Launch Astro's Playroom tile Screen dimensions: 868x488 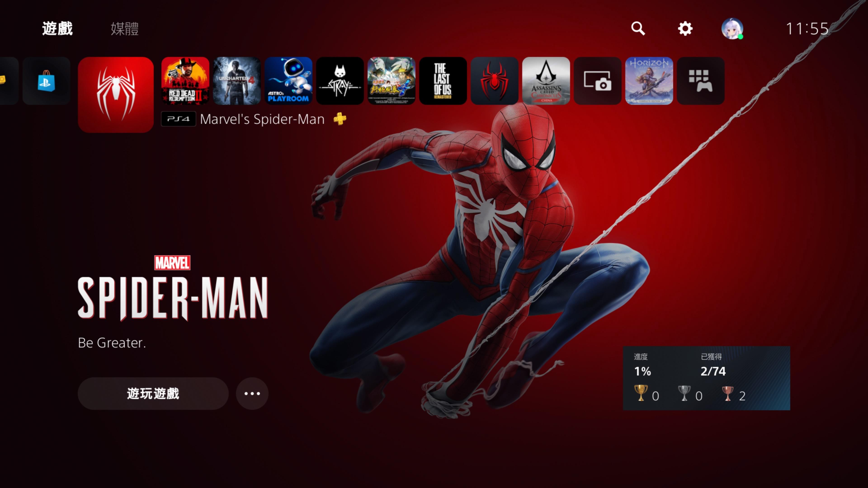(288, 81)
